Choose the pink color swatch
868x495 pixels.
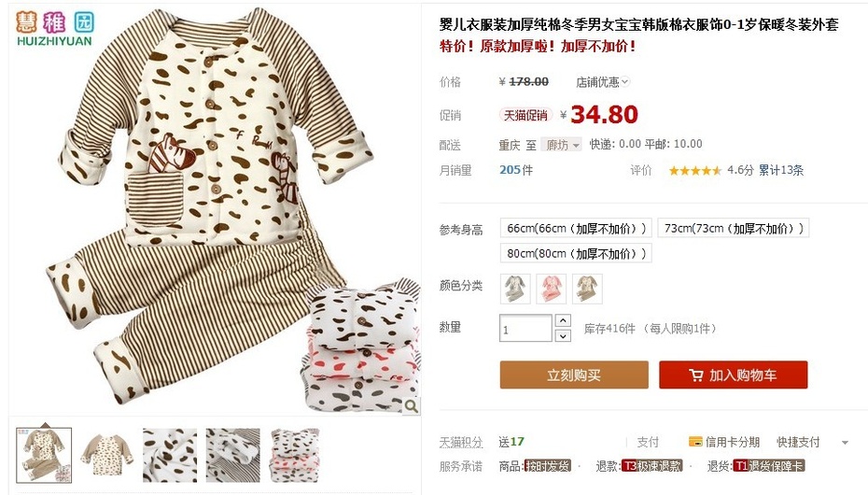551,289
